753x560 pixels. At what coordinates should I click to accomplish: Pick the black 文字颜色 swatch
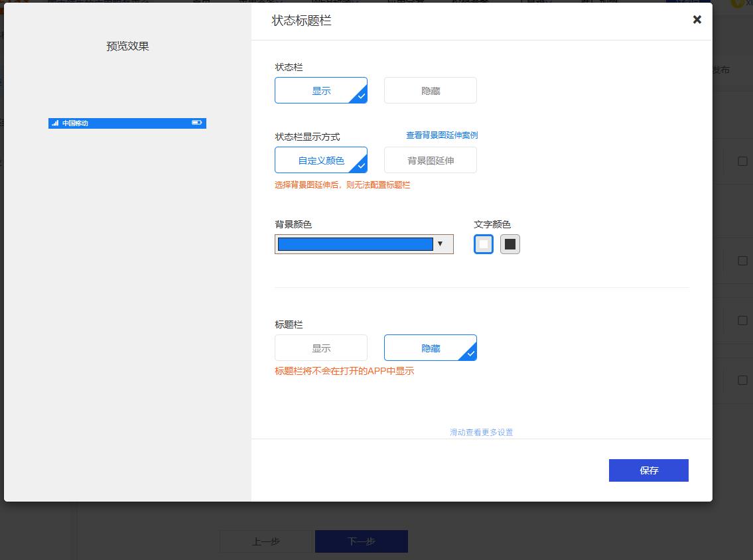click(510, 244)
